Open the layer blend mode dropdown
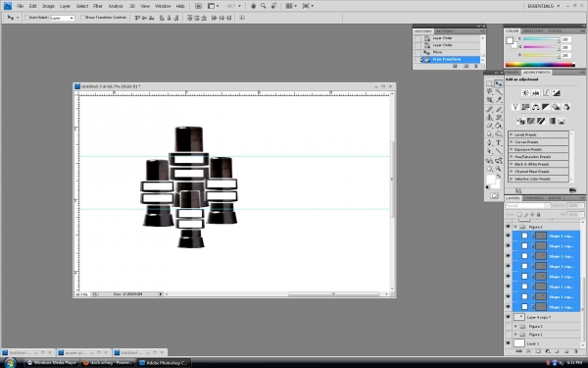Screen dimensions: 588x368 (x=527, y=205)
